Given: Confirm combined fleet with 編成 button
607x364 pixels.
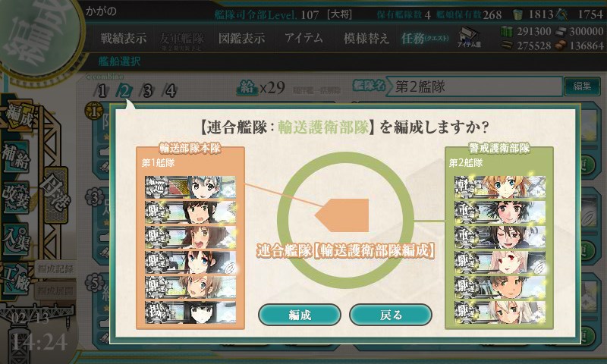Looking at the screenshot, I should (300, 315).
